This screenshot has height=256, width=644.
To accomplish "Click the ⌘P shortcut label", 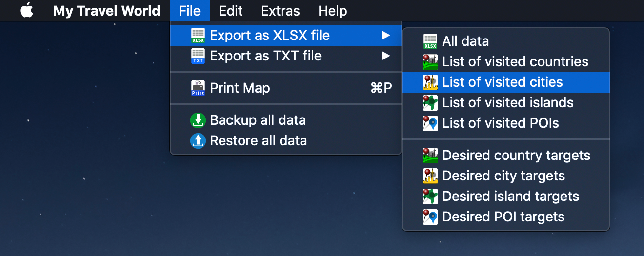I will tap(381, 88).
